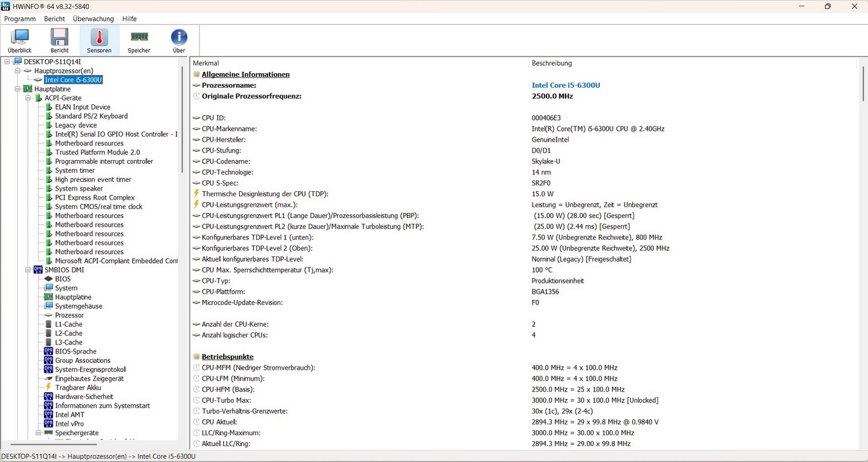The image size is (868, 462).
Task: Select PCI Express Root Complex item
Action: 95,198
